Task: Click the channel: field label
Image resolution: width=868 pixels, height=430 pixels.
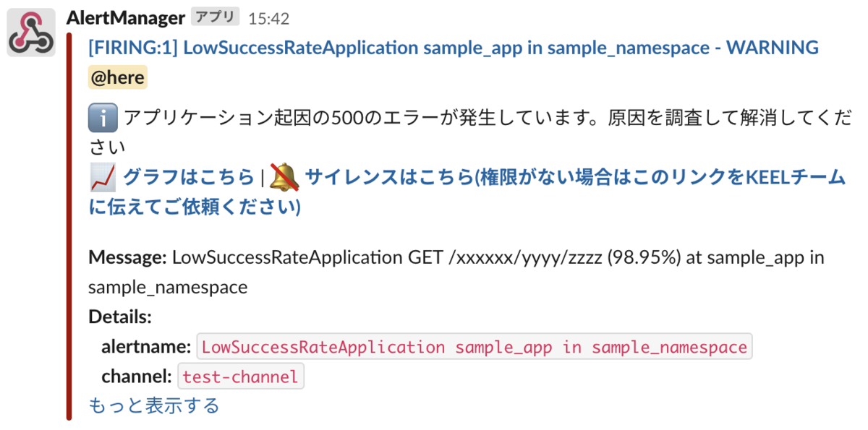Action: pyautogui.click(x=136, y=377)
